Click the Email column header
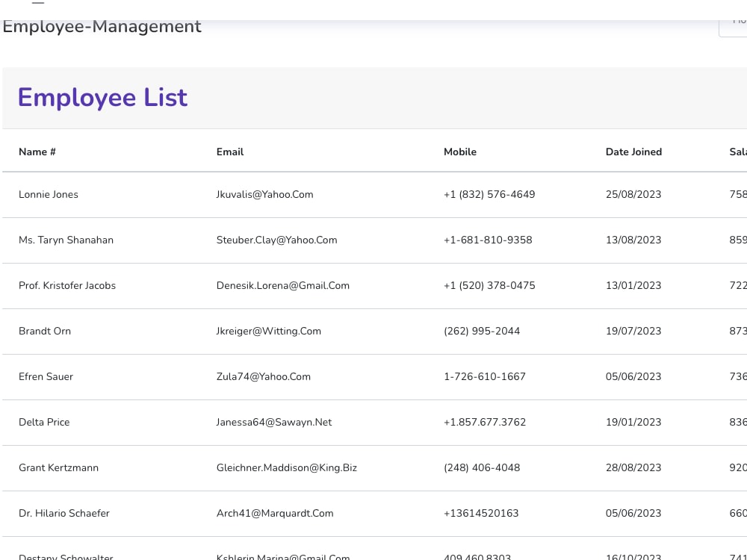This screenshot has width=747, height=560. 230,152
